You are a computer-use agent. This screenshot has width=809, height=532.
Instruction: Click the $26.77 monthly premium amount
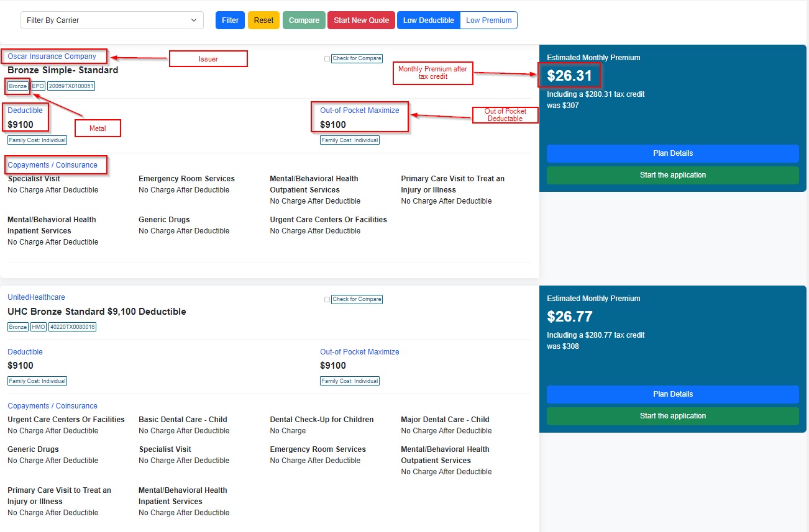tap(570, 317)
